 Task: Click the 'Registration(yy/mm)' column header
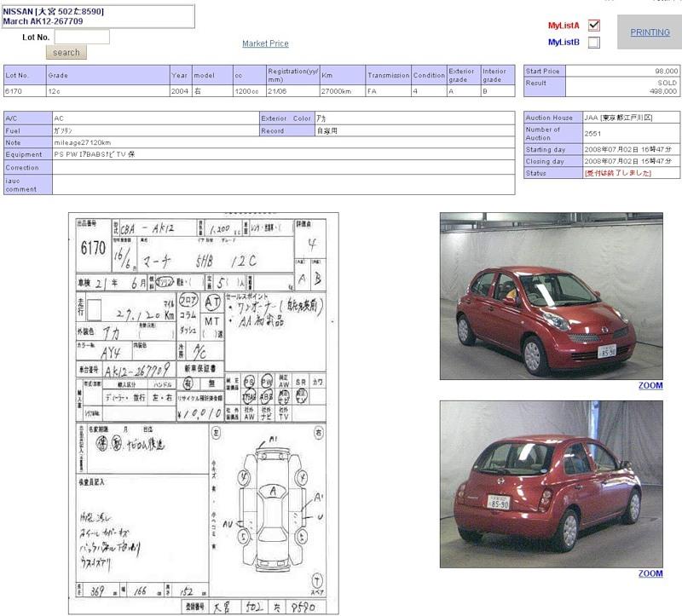(x=292, y=75)
